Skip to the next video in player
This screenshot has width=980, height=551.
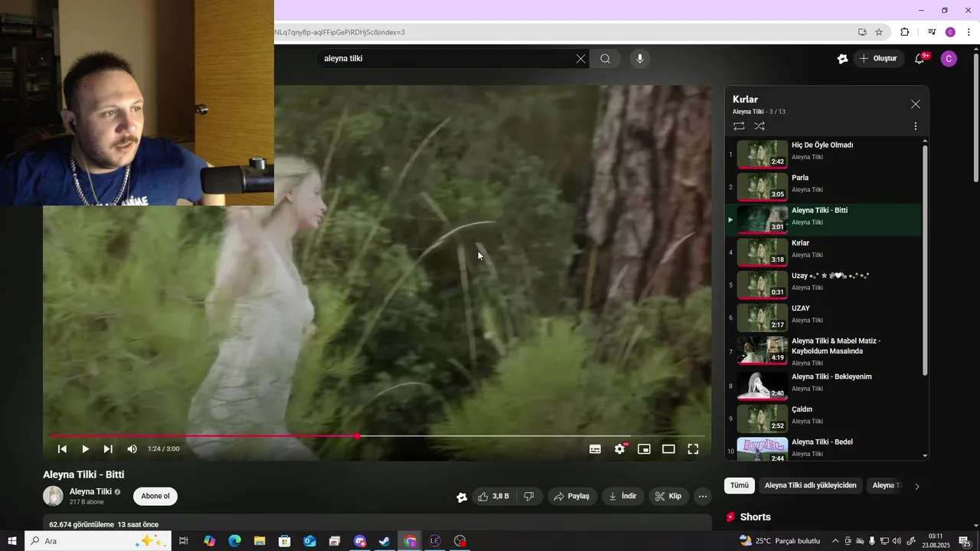pyautogui.click(x=108, y=449)
